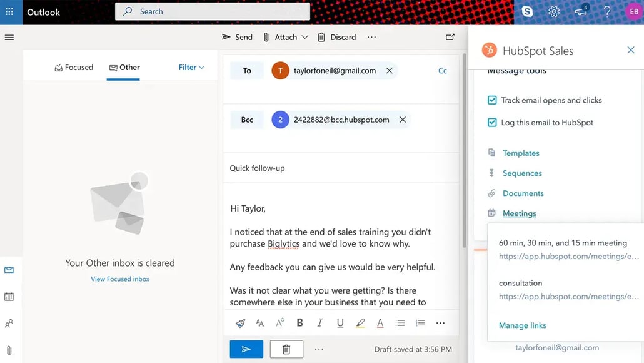This screenshot has width=644, height=363.
Task: Toggle Italic formatting
Action: point(320,323)
